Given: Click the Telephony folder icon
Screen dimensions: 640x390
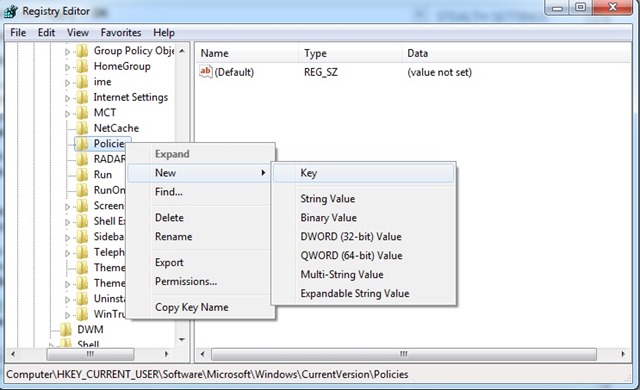Looking at the screenshot, I should 82,253.
